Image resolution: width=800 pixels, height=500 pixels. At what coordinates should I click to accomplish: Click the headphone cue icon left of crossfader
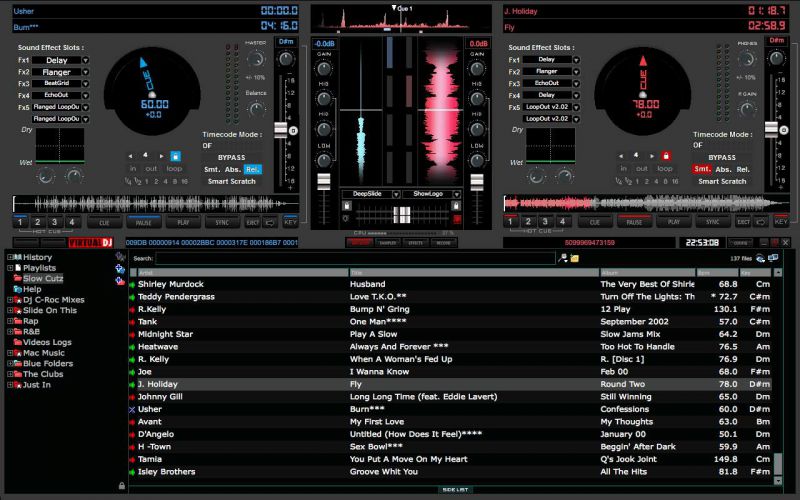(347, 219)
